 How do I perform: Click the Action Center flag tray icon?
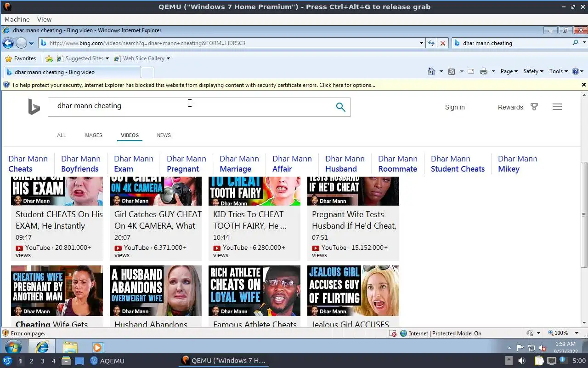click(520, 348)
